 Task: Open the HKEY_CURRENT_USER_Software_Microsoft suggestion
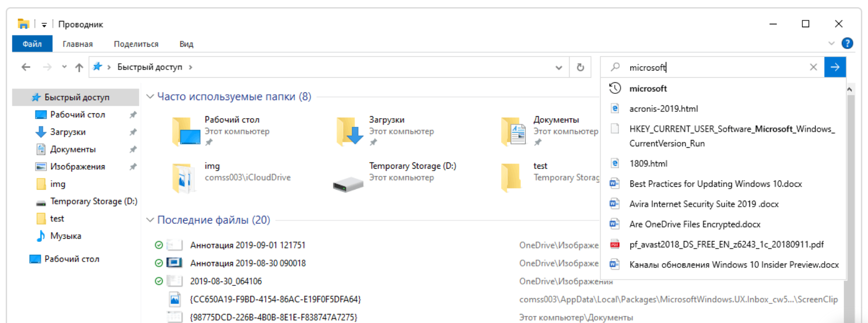(x=723, y=136)
